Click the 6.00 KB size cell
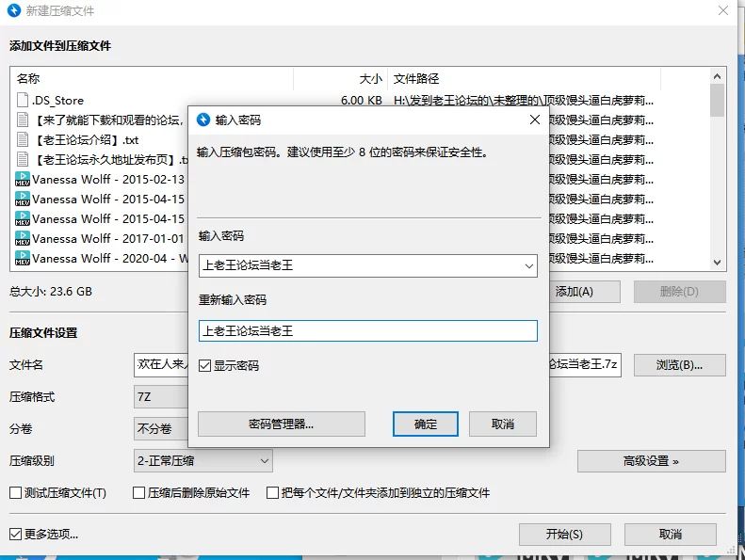Image resolution: width=745 pixels, height=560 pixels. click(361, 100)
